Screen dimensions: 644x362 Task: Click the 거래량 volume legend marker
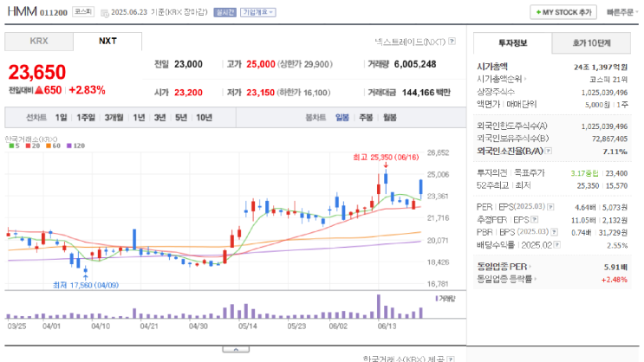(x=437, y=299)
